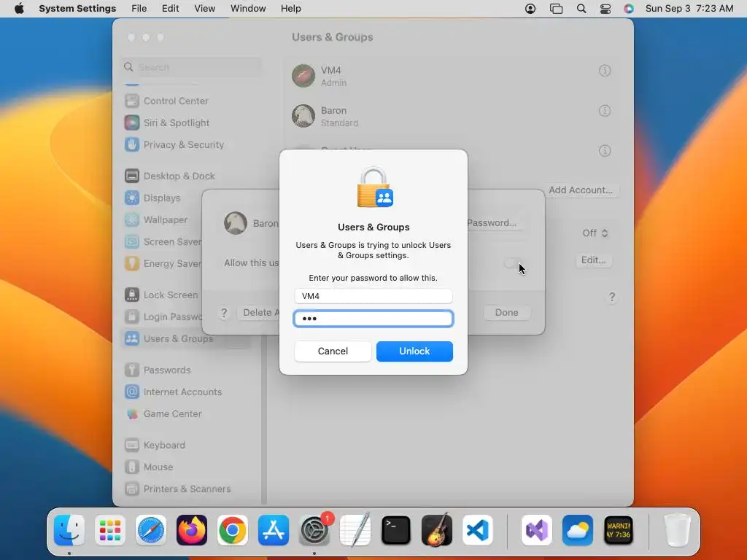Image resolution: width=747 pixels, height=560 pixels.
Task: Open the automatic login Off dropdown
Action: 595,233
